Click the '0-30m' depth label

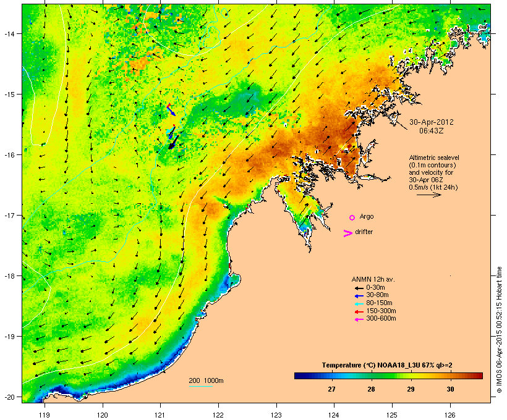(x=375, y=287)
